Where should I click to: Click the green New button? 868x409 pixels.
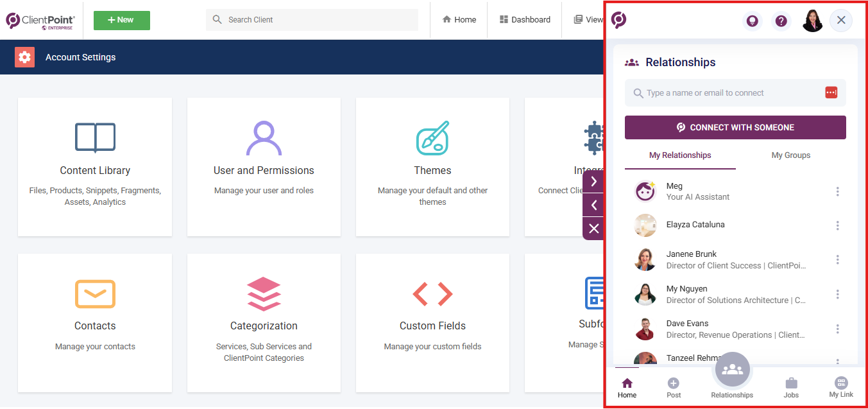tap(122, 20)
